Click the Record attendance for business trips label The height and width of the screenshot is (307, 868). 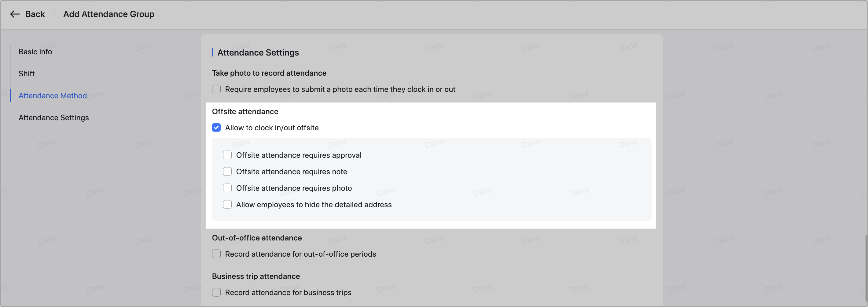[288, 292]
